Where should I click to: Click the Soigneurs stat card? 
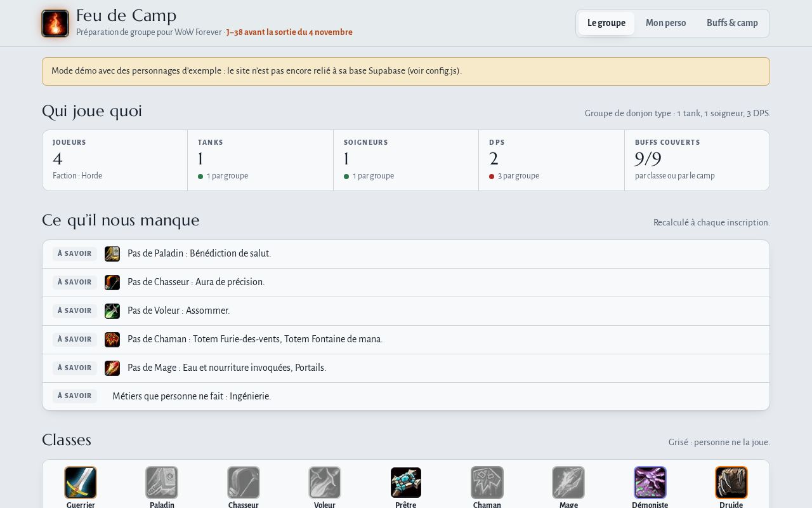tap(406, 160)
